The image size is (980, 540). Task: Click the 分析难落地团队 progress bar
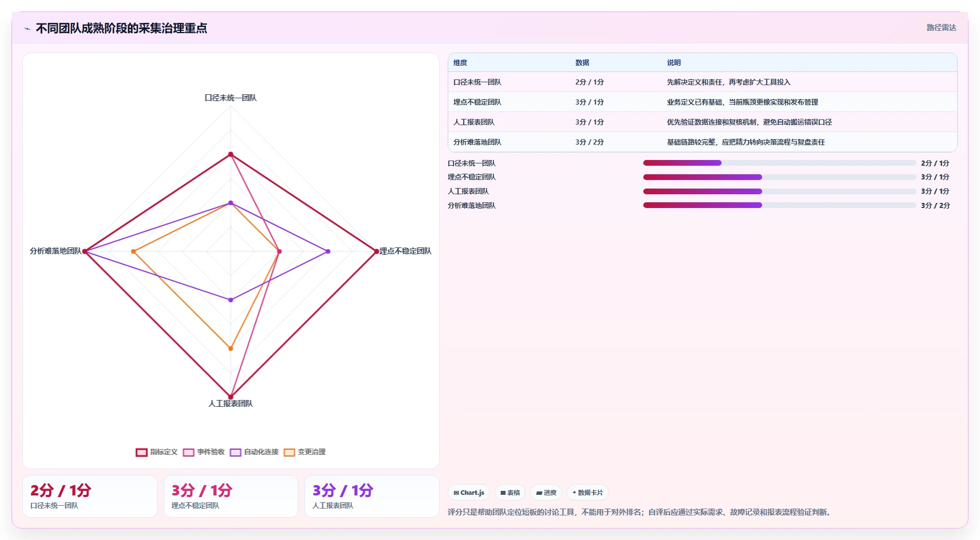(779, 205)
